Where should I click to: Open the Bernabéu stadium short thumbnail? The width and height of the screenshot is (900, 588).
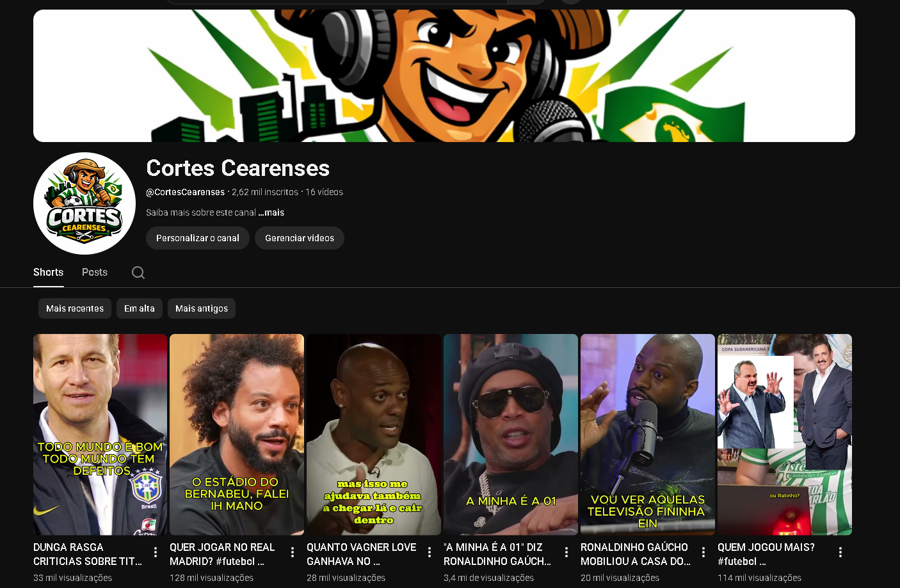[237, 434]
